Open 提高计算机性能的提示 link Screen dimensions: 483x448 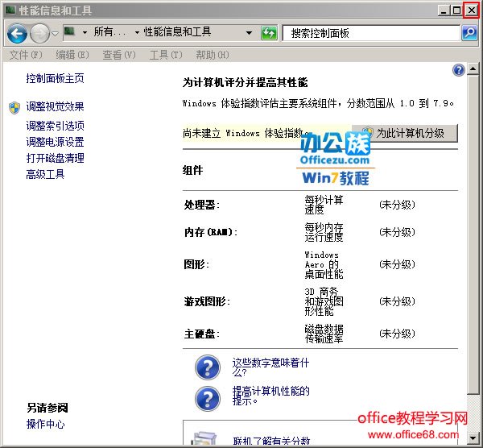coord(270,396)
